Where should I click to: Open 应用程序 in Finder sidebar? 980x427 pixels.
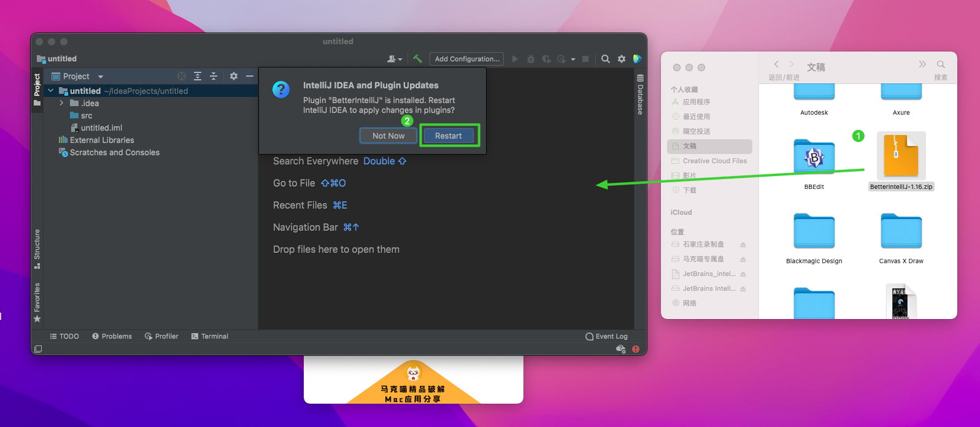[x=711, y=102]
